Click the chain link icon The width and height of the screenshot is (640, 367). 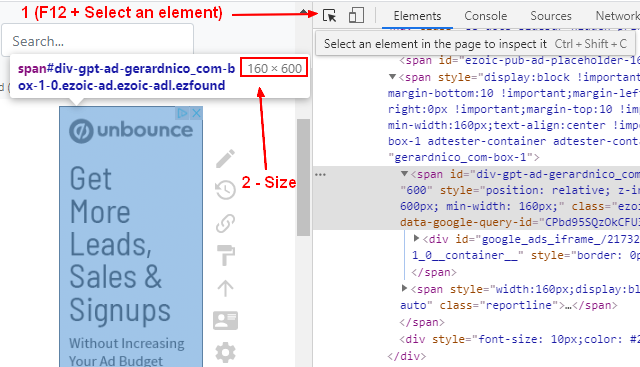[225, 223]
